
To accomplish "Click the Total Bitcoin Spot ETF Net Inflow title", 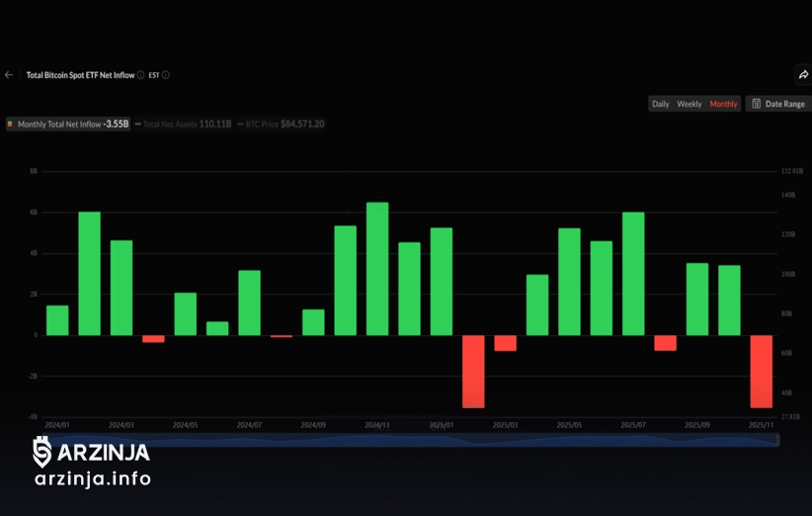I will click(80, 75).
